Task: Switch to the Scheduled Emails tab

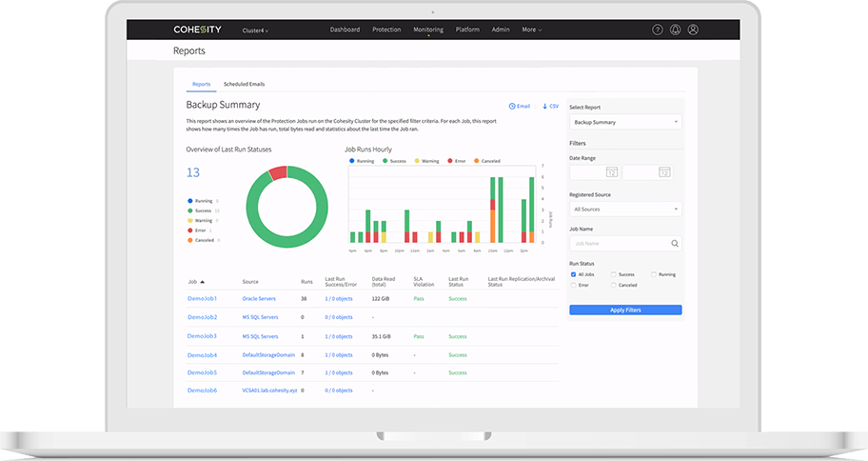Action: (x=245, y=84)
